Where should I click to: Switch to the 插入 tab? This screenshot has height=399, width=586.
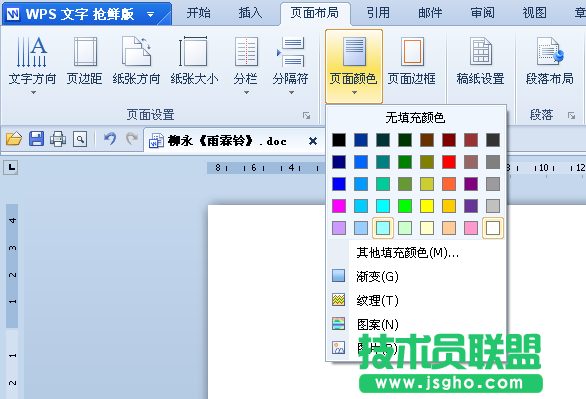[250, 13]
